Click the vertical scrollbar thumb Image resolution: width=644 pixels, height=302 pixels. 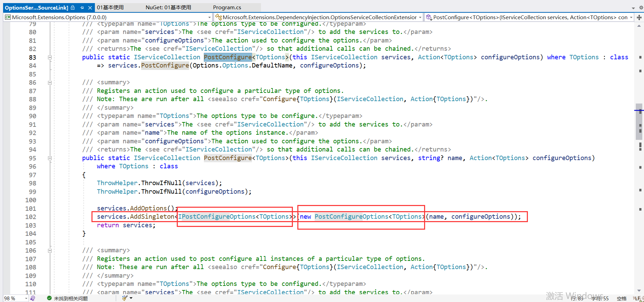click(639, 122)
